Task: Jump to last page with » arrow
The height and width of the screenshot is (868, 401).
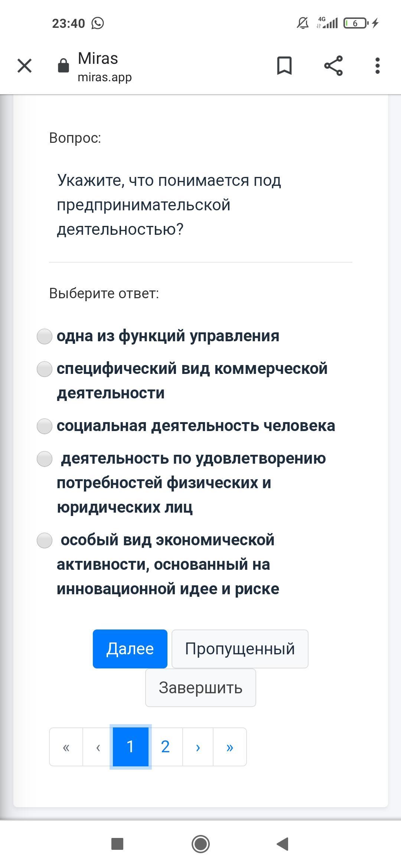Action: [229, 746]
